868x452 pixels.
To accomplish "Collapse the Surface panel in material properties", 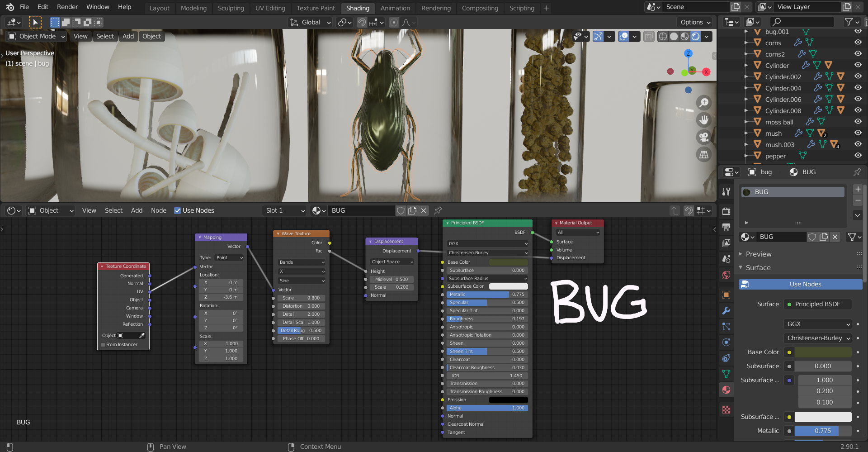I will [741, 268].
